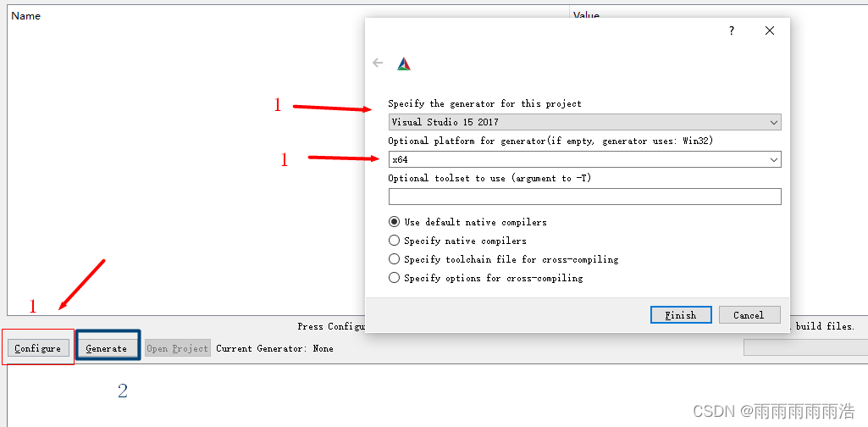Go back using the back arrow
Screen dimensions: 868x427
point(378,63)
